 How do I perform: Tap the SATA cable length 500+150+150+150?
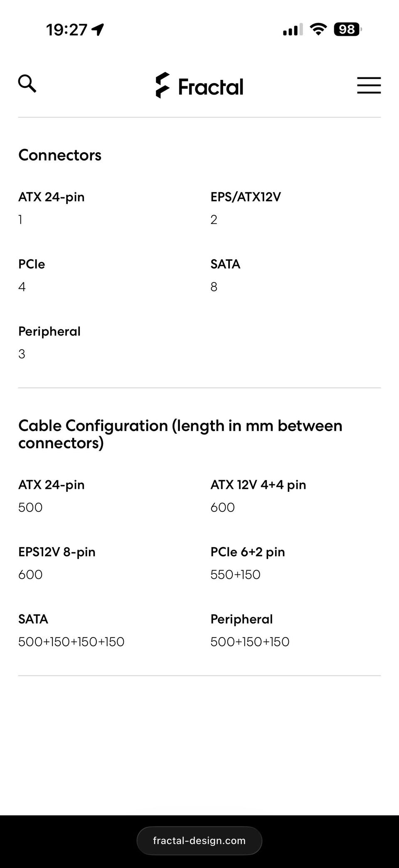pyautogui.click(x=71, y=642)
